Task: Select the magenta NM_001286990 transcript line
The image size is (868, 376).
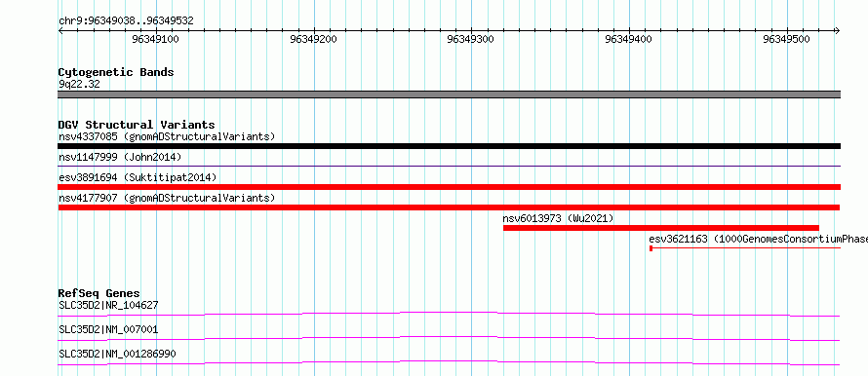Action: pos(449,362)
